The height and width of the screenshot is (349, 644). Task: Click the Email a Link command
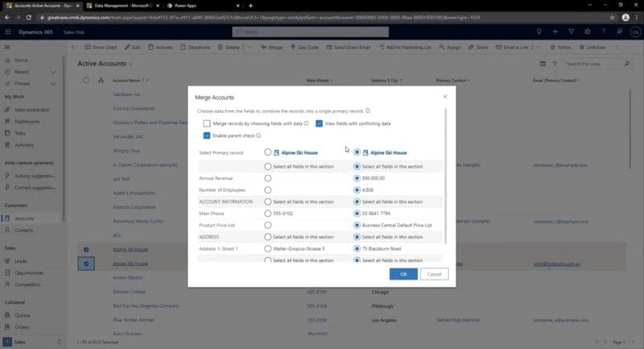click(512, 48)
